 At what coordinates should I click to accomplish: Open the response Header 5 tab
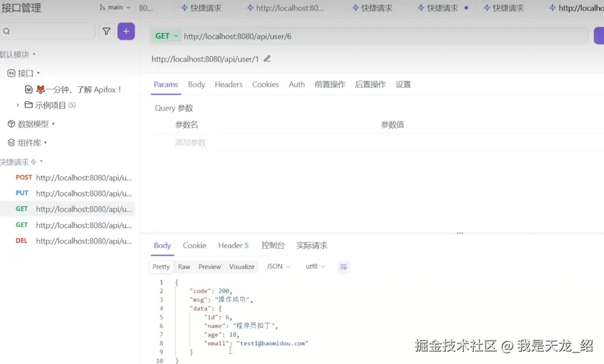(233, 245)
